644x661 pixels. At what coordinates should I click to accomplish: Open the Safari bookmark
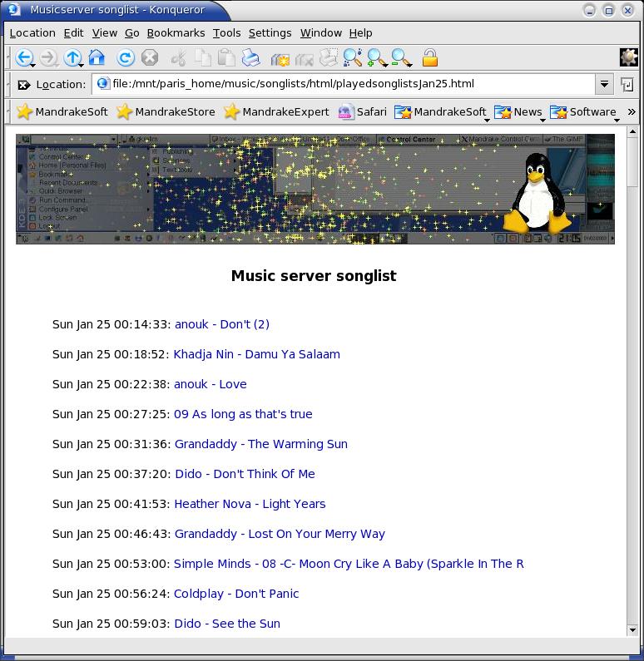click(363, 111)
